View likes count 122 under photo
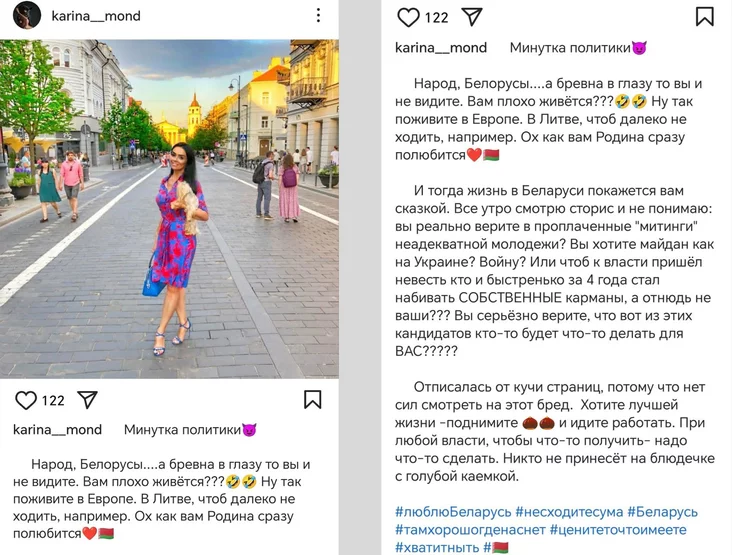Image resolution: width=732 pixels, height=555 pixels. pos(53,400)
